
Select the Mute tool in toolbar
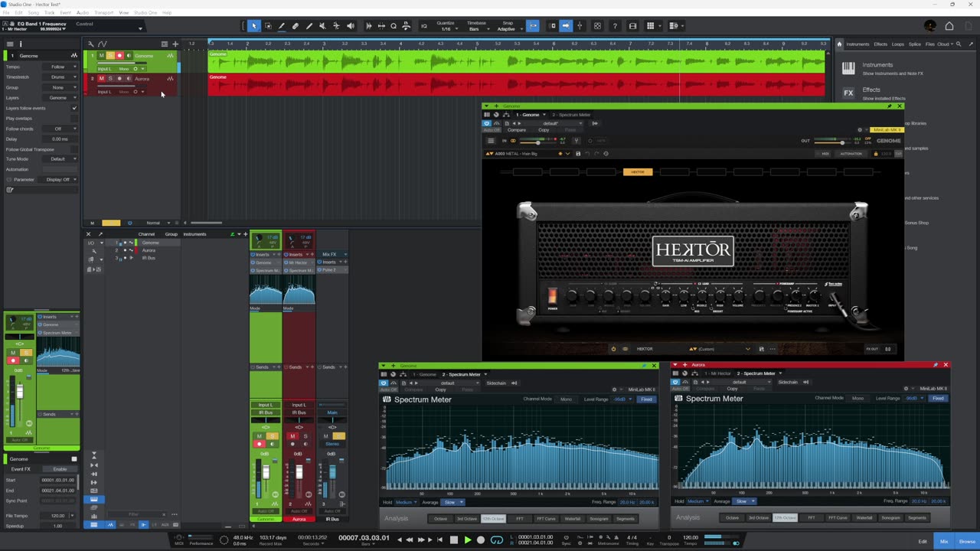pos(322,26)
